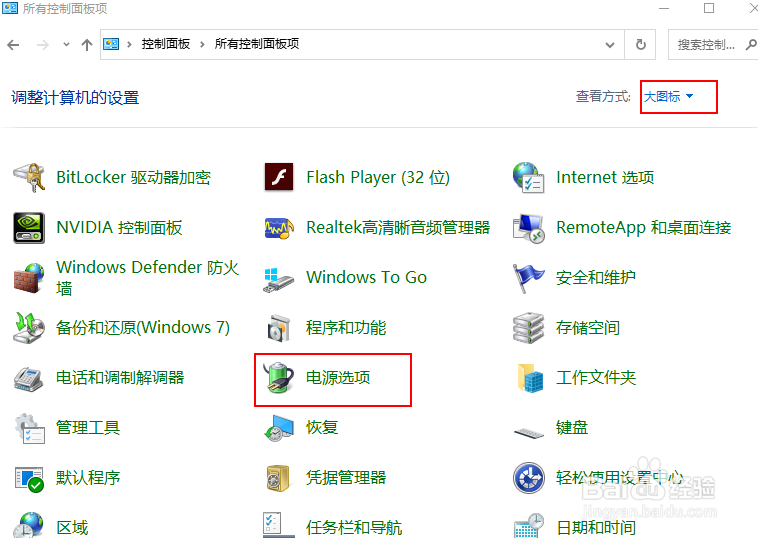Open the 区域 link
This screenshot has height=538, width=758.
coord(73,528)
